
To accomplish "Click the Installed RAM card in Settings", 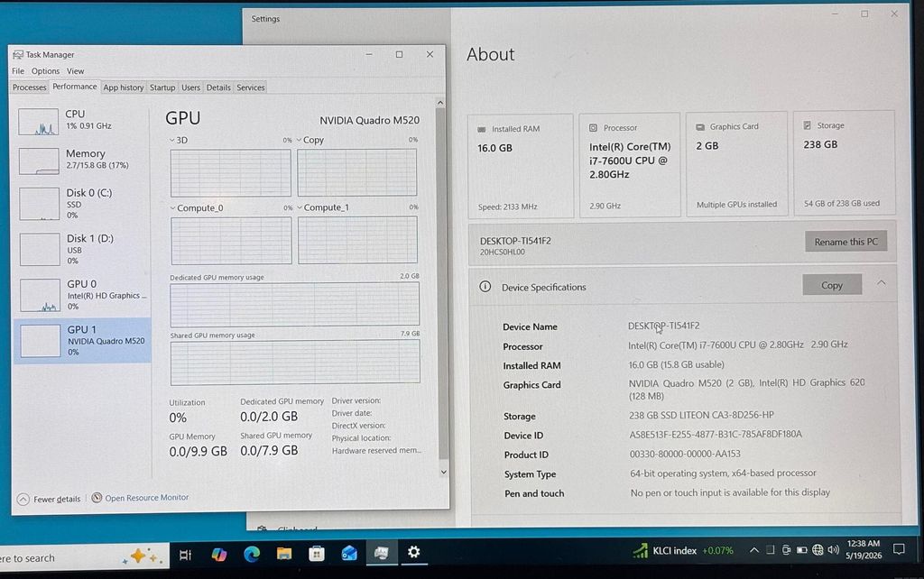I will coord(521,166).
